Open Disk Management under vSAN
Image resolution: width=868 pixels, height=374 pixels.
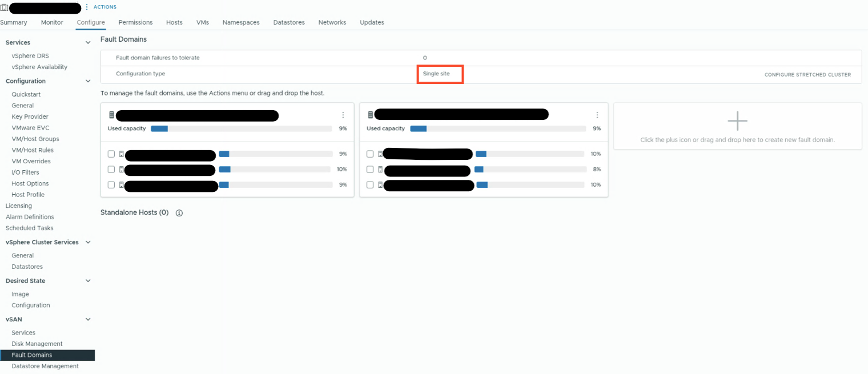[x=37, y=344]
